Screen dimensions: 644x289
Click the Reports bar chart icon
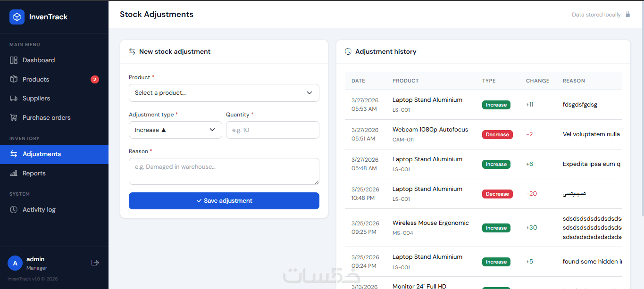pyautogui.click(x=14, y=173)
